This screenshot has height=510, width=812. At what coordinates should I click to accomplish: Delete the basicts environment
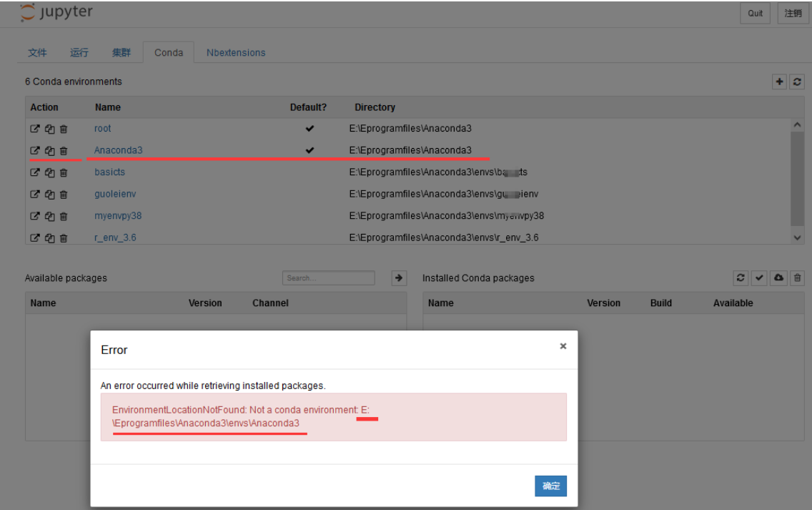pyautogui.click(x=64, y=172)
